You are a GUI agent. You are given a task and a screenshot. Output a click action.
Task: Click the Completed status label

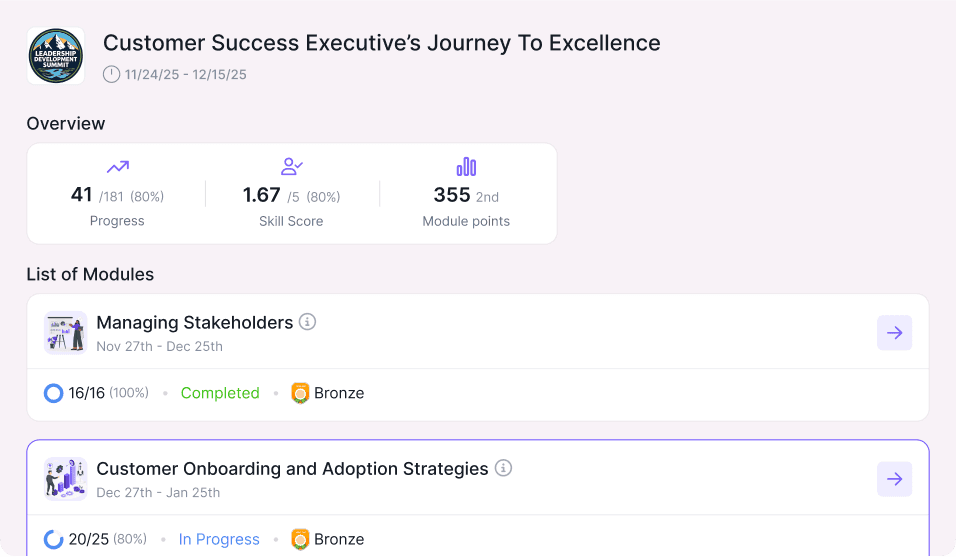point(220,393)
